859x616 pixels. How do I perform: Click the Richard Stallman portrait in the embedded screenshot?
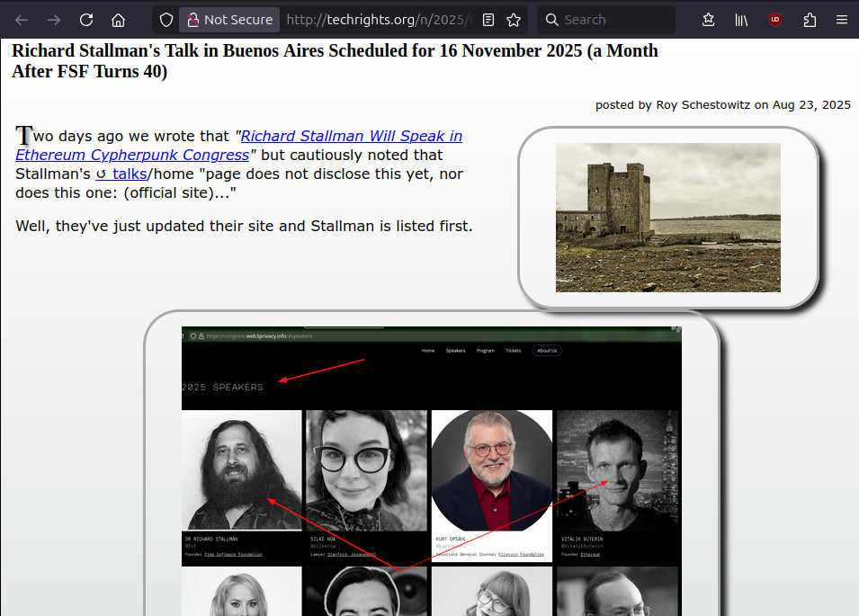(x=242, y=470)
